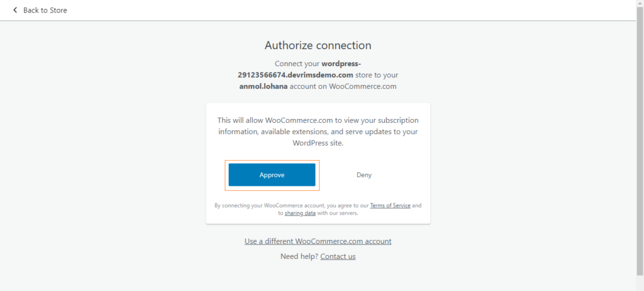Open the Terms of Service link
The width and height of the screenshot is (644, 291).
point(390,205)
